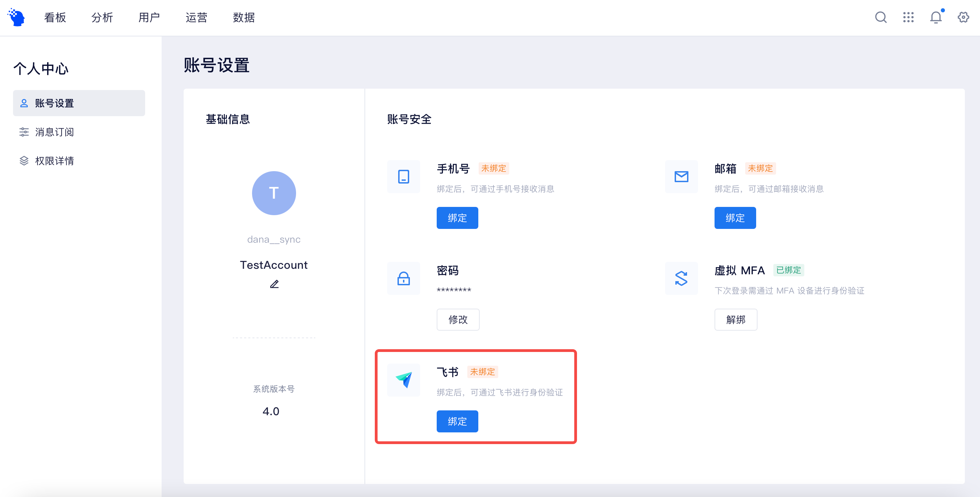The image size is (980, 497).
Task: Click the blue head logo
Action: pyautogui.click(x=16, y=17)
